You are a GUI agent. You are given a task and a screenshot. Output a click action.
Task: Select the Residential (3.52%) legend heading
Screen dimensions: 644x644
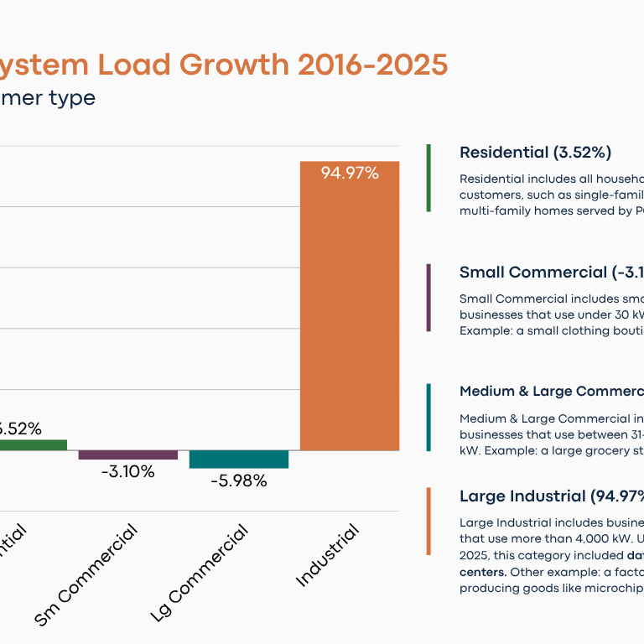tap(535, 153)
